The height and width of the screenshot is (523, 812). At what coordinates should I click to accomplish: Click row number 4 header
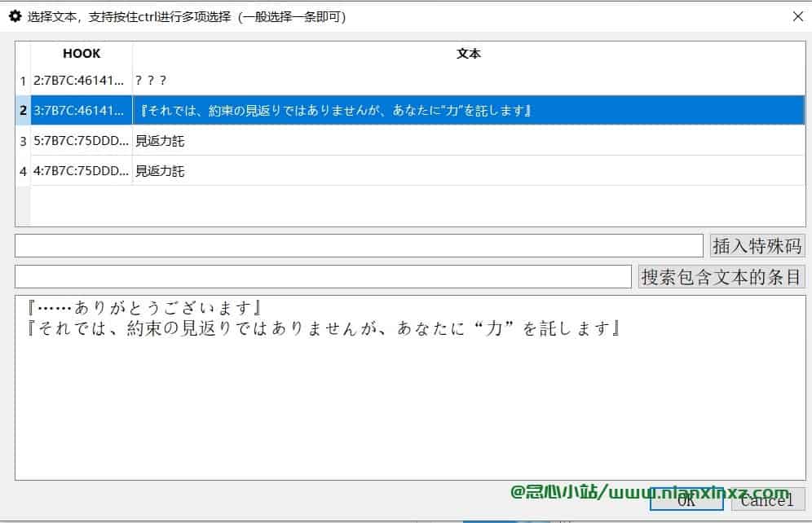coord(23,171)
